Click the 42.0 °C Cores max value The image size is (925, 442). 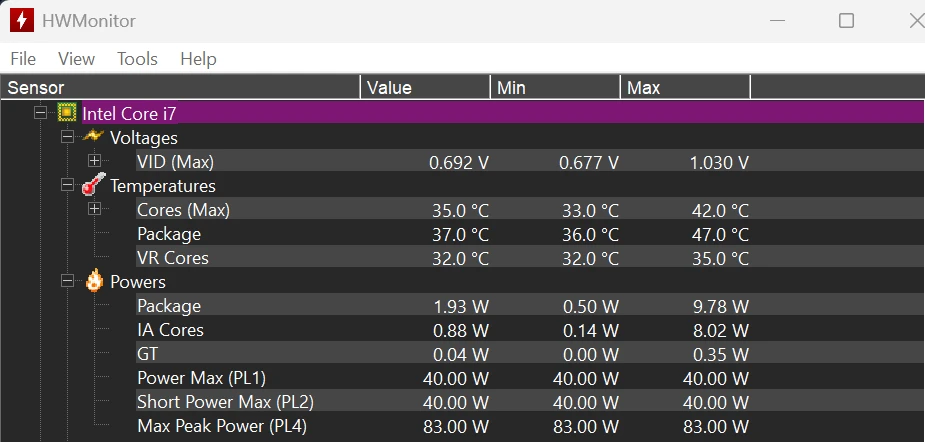720,210
